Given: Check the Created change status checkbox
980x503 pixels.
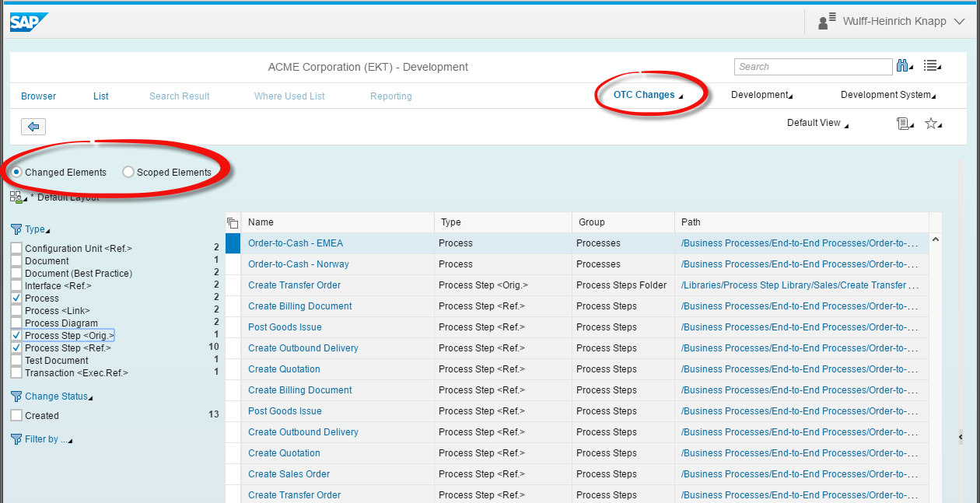Looking at the screenshot, I should point(16,415).
